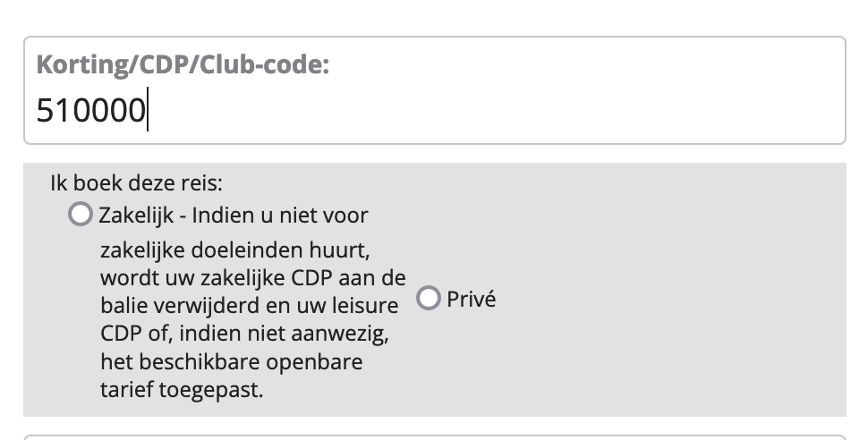This screenshot has width=868, height=440.
Task: Click the line 'het beschikbare openbare'
Action: pyautogui.click(x=232, y=363)
